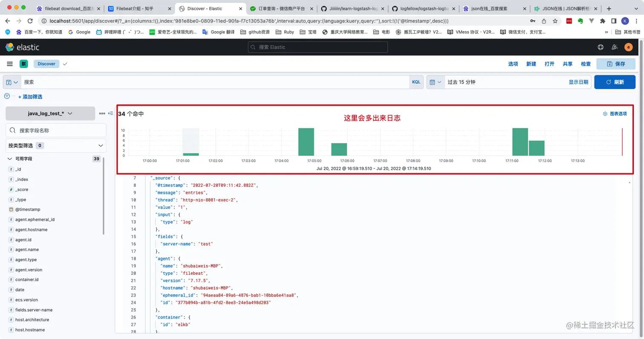Open the saved query disk dropdown
Viewport: 644px width, 339px height.
pyautogui.click(x=12, y=82)
